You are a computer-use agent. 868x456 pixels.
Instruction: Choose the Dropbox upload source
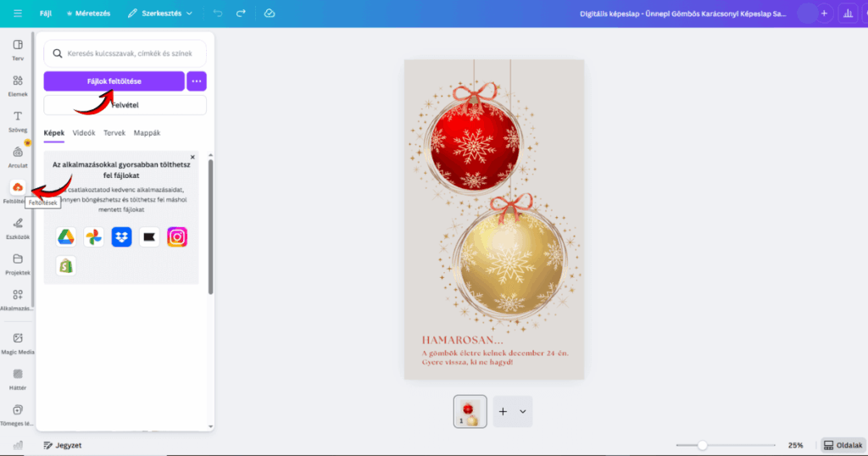[121, 237]
